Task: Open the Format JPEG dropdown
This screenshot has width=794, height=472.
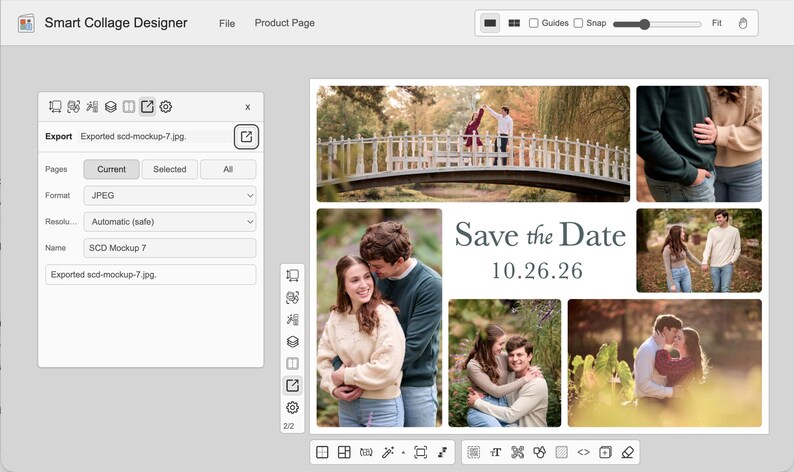Action: click(x=170, y=195)
